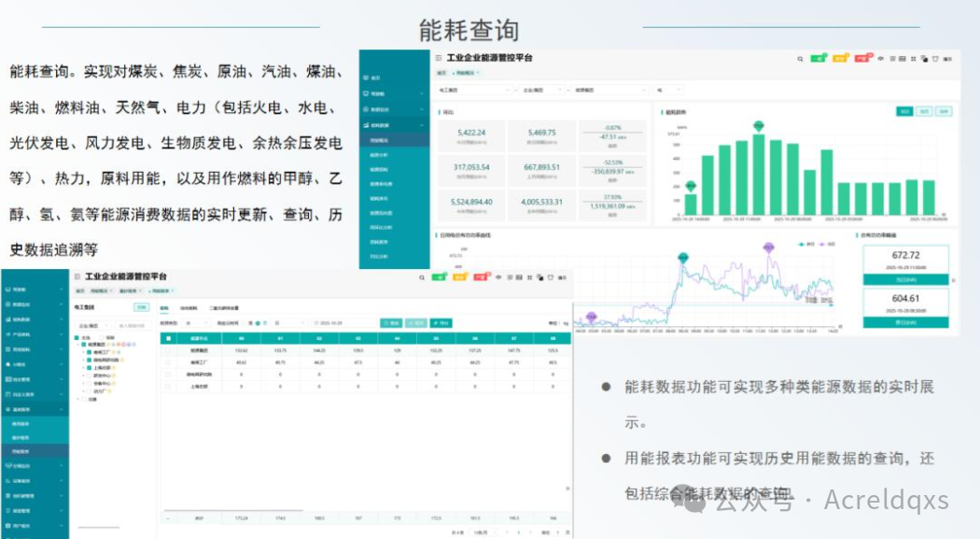This screenshot has height=539, width=980.
Task: Switch to 综合能耗 tab in report content
Action: (x=189, y=308)
